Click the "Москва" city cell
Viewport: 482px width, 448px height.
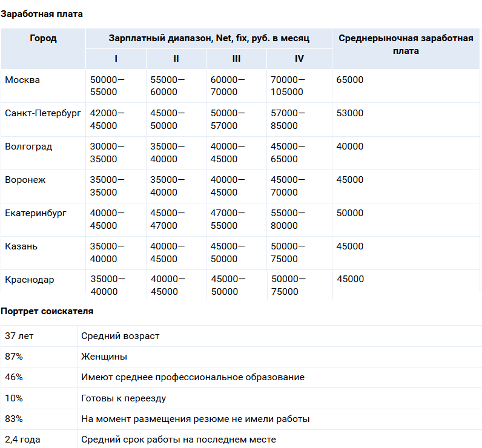[22, 80]
